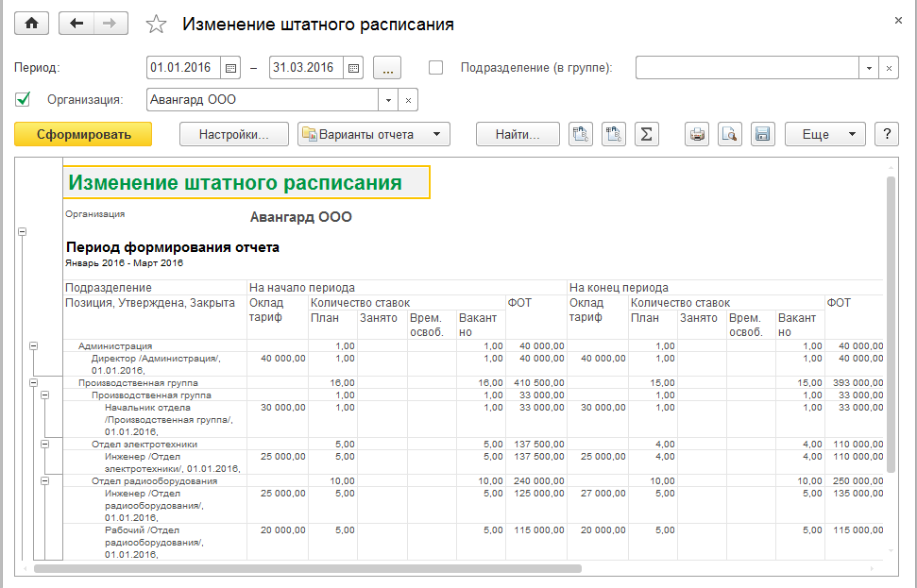This screenshot has height=588, width=917.
Task: Print the report with the printer icon
Action: [x=698, y=134]
